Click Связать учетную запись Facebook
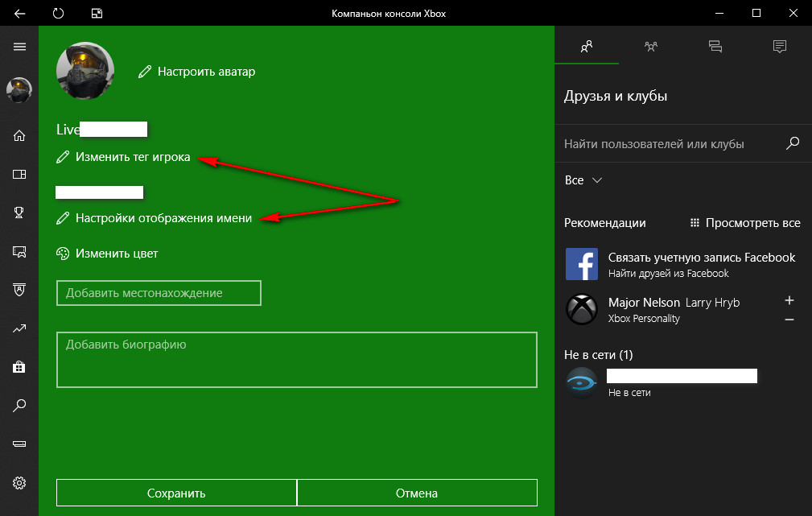812x516 pixels. (702, 258)
